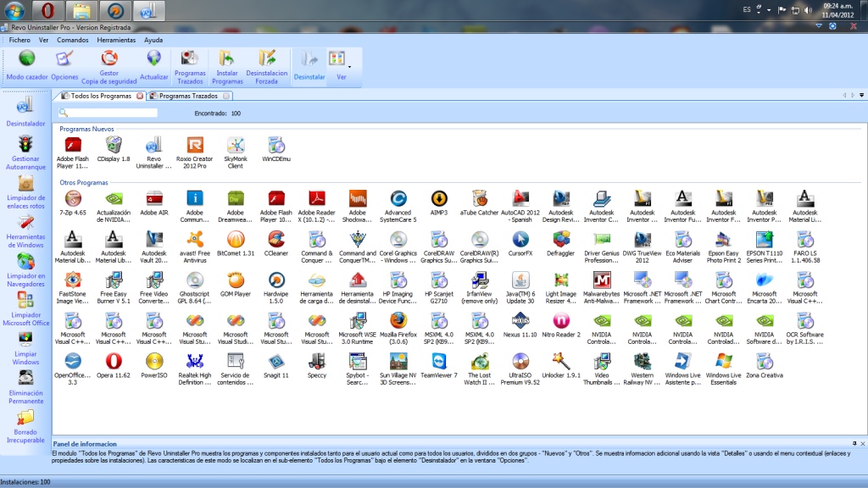This screenshot has height=488, width=868.
Task: Select the aTube Catcher icon
Action: [x=480, y=202]
